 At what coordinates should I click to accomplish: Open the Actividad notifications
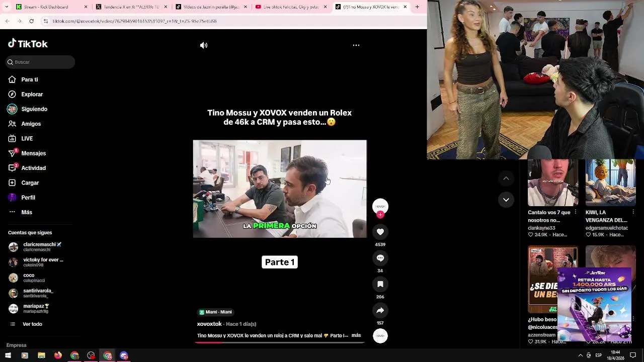33,168
